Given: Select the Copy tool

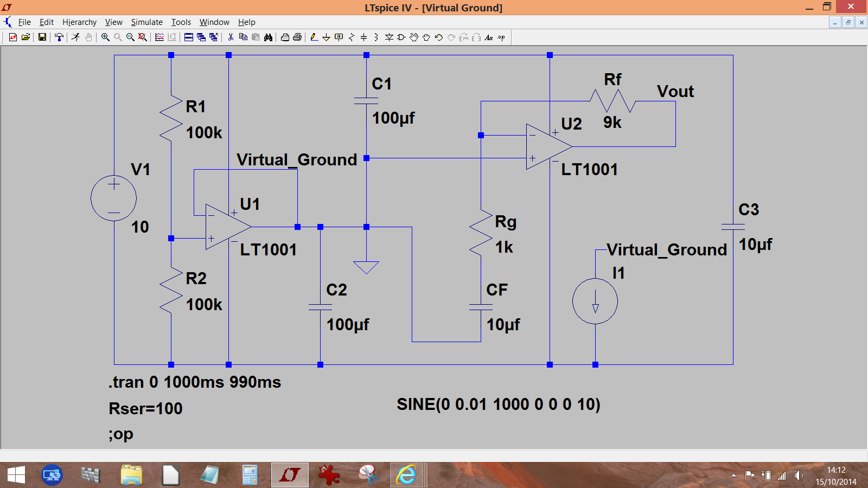Looking at the screenshot, I should tap(243, 37).
